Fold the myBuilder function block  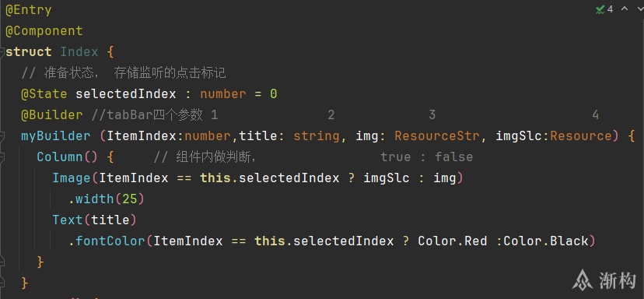pyautogui.click(x=2, y=136)
